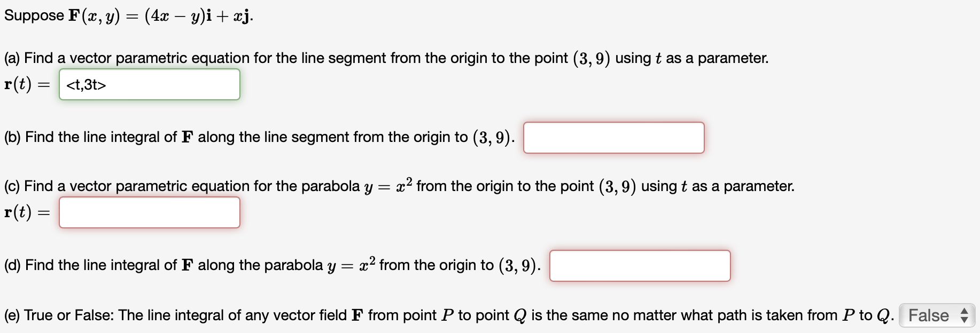Place cursor in the line integral answer box
Screen dimensions: 980x333
(x=613, y=138)
